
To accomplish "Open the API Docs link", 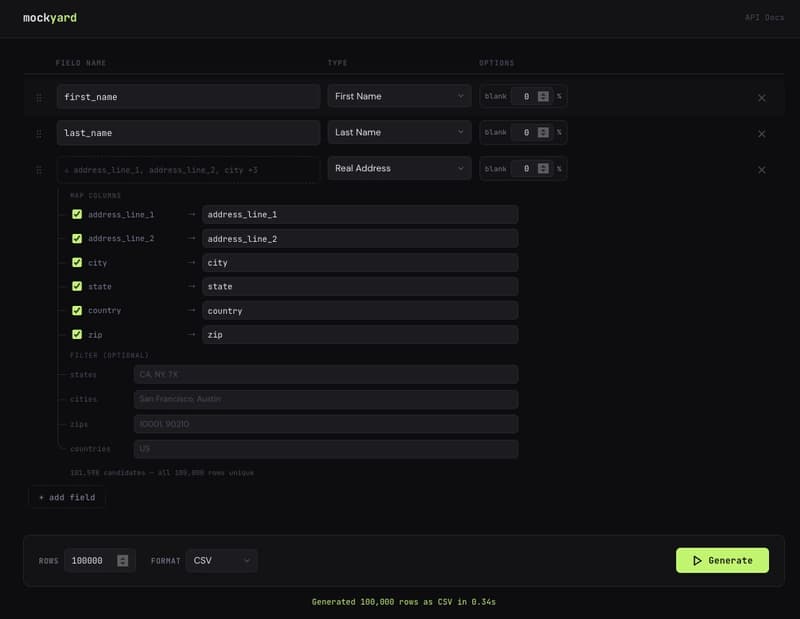I will click(x=764, y=17).
